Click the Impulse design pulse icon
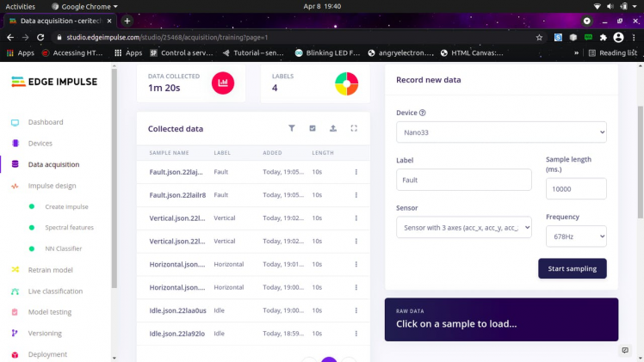 pyautogui.click(x=15, y=186)
